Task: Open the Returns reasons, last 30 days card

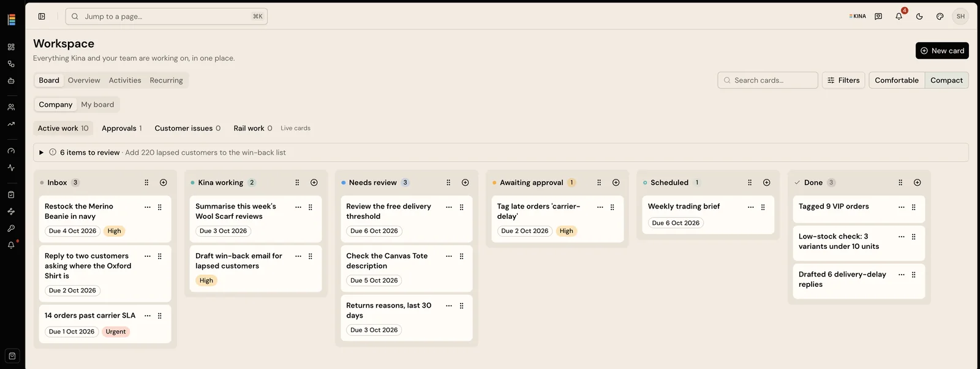Action: click(x=407, y=318)
